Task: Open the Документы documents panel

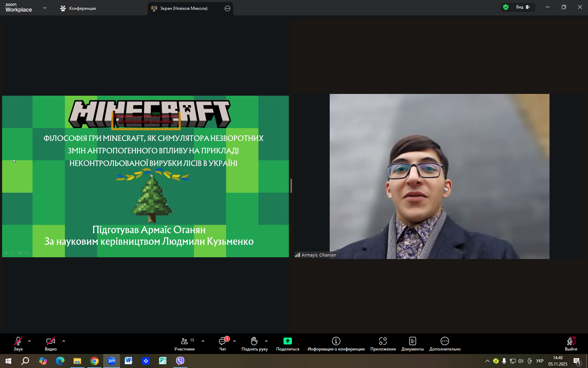Action: click(x=413, y=343)
